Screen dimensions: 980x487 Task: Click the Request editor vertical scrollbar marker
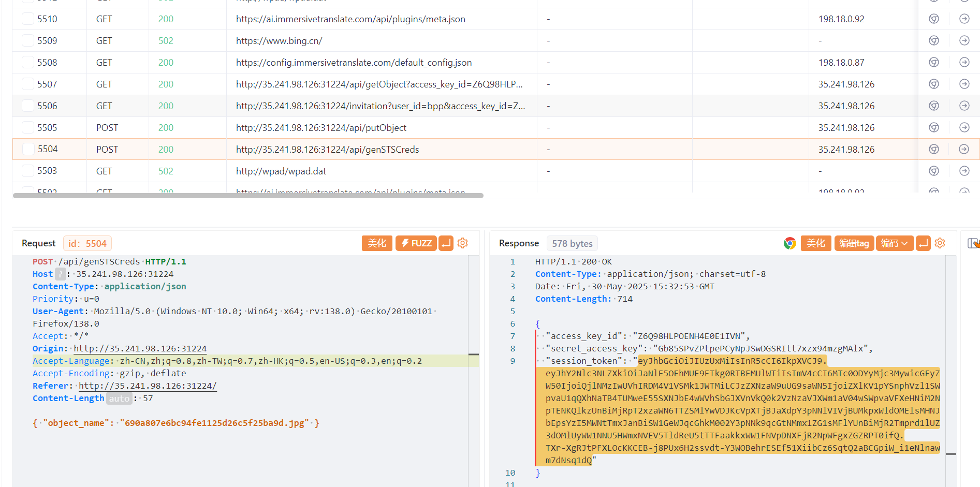(473, 355)
